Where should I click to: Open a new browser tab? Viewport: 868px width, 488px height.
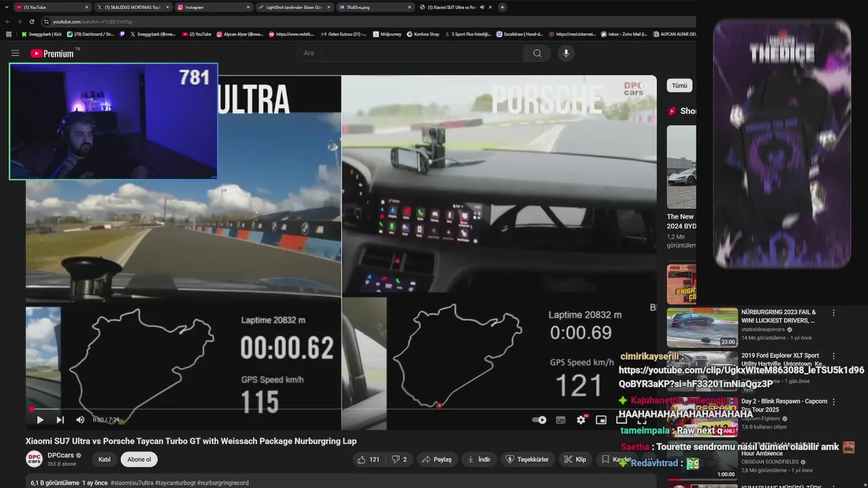tap(502, 7)
